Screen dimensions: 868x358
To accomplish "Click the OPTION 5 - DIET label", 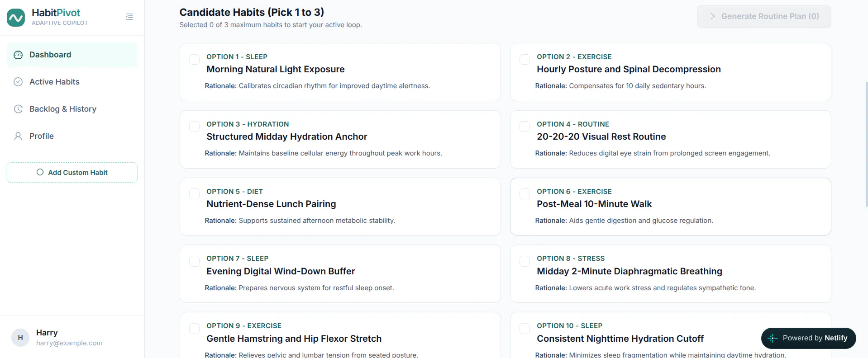I will pyautogui.click(x=234, y=192).
